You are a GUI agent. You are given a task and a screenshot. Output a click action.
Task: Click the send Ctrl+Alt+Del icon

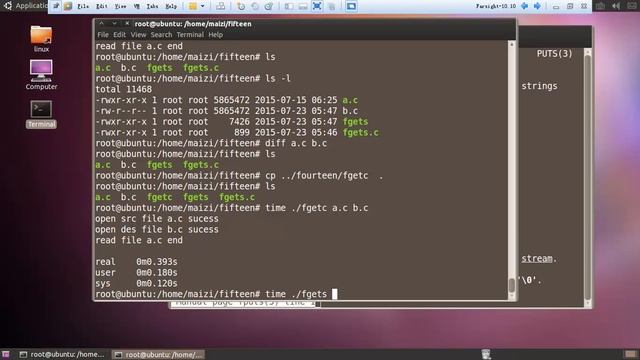(220, 6)
